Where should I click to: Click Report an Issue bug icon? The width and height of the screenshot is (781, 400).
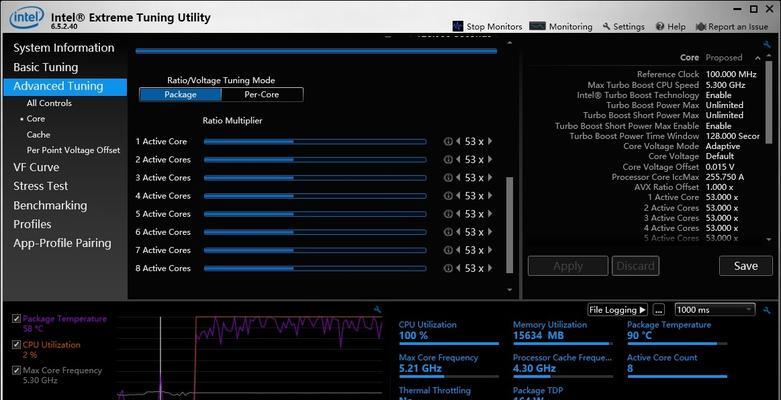[701, 26]
